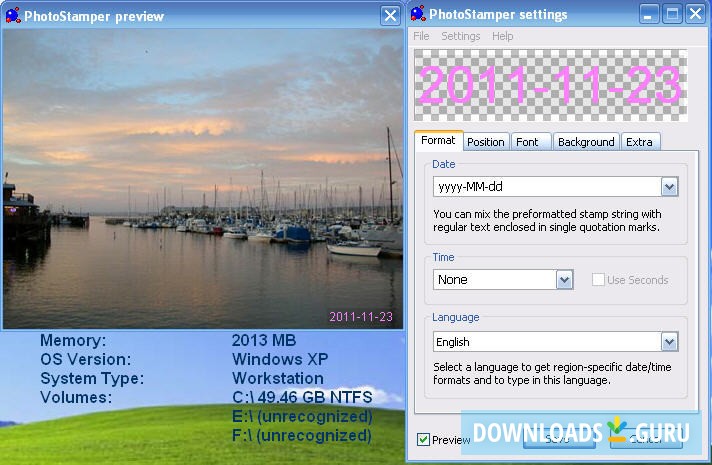The width and height of the screenshot is (712, 465).
Task: Click the 'System Type:' label on desktop
Action: (92, 378)
